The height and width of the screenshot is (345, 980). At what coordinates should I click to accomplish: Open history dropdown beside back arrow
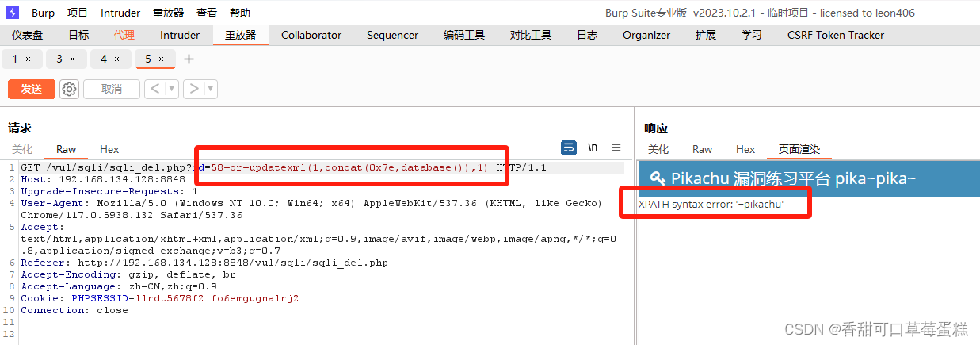[172, 89]
